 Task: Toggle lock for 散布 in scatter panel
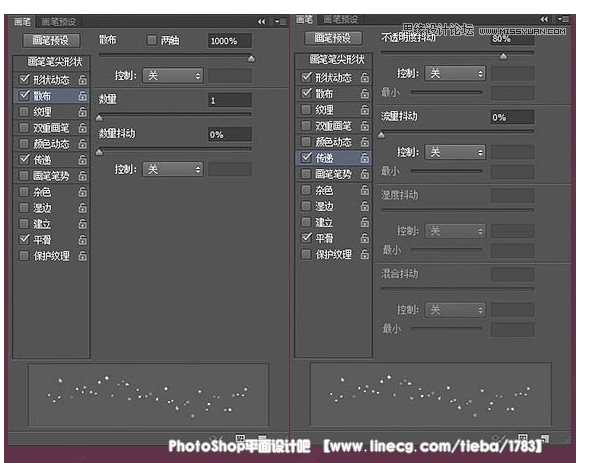point(82,96)
